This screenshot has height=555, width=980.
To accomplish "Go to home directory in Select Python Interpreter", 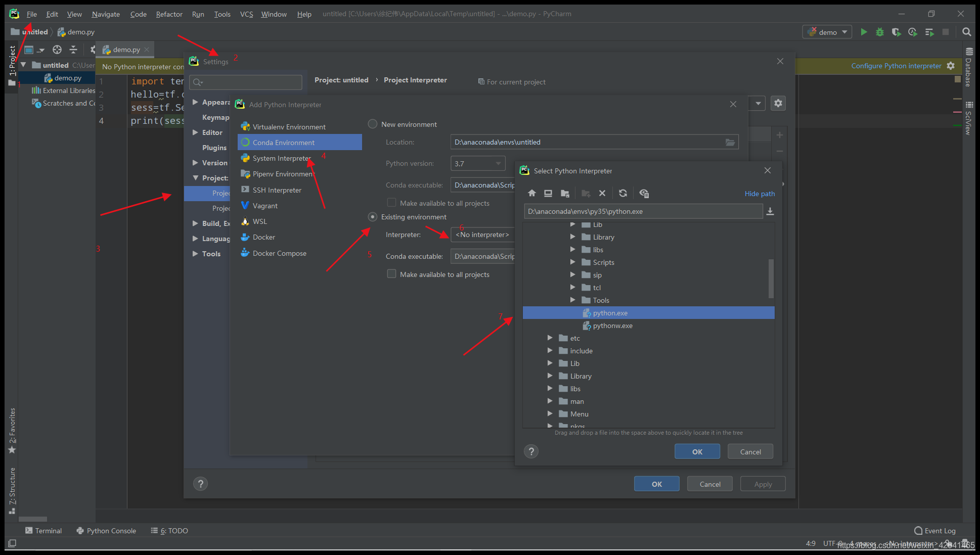I will pyautogui.click(x=531, y=193).
